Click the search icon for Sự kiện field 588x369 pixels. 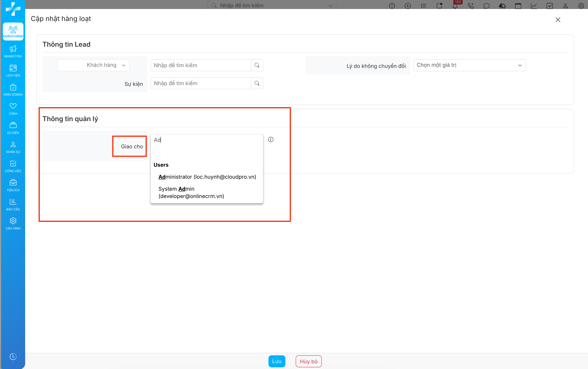click(x=257, y=83)
